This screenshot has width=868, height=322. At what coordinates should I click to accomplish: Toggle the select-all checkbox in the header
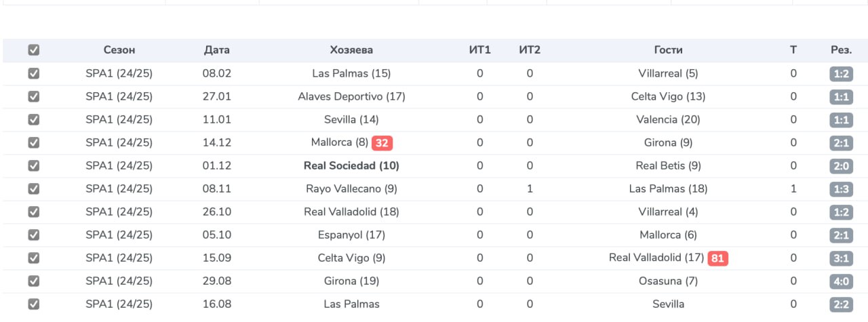tap(33, 50)
